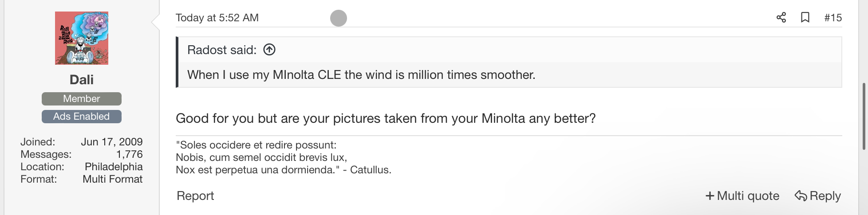
Task: Expand the quoted Minolta CLE message
Action: (x=361, y=75)
